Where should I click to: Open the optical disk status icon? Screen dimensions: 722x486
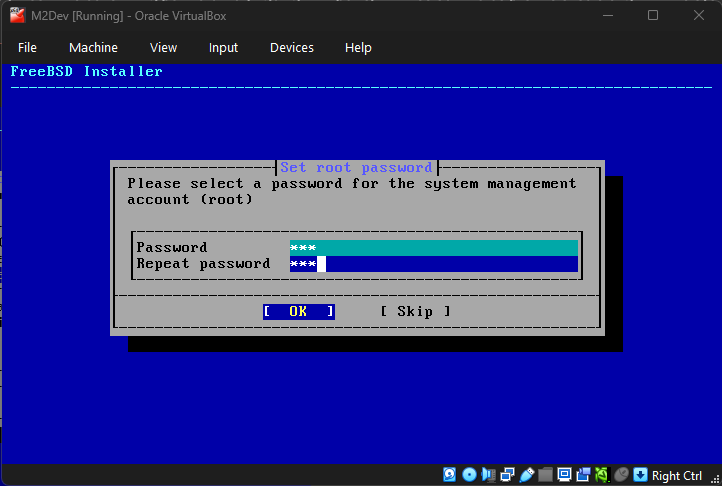(x=469, y=475)
